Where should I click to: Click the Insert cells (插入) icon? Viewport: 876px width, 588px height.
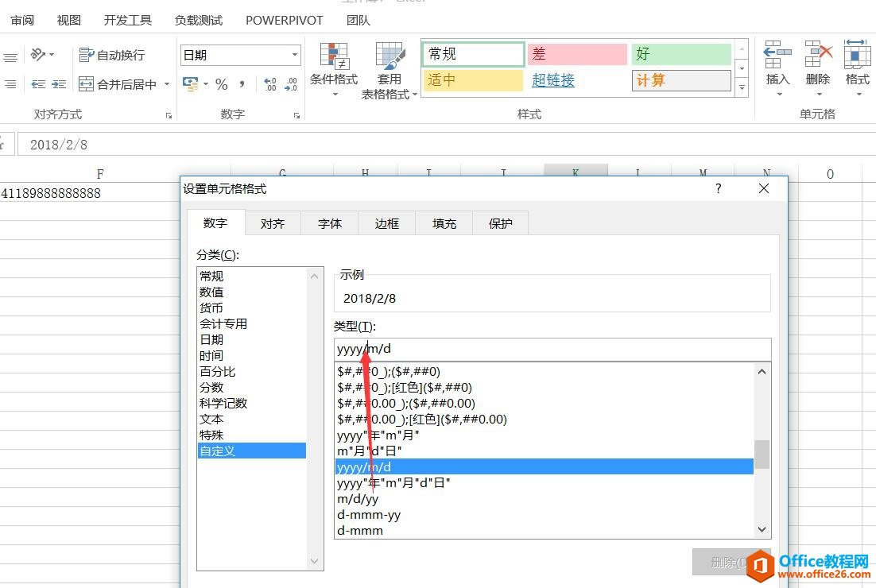(777, 65)
